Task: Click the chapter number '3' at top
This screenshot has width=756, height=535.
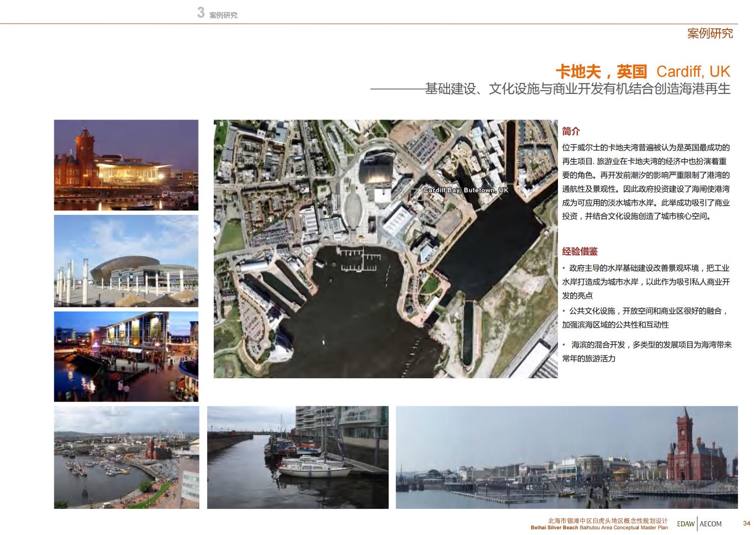Action: pos(201,13)
